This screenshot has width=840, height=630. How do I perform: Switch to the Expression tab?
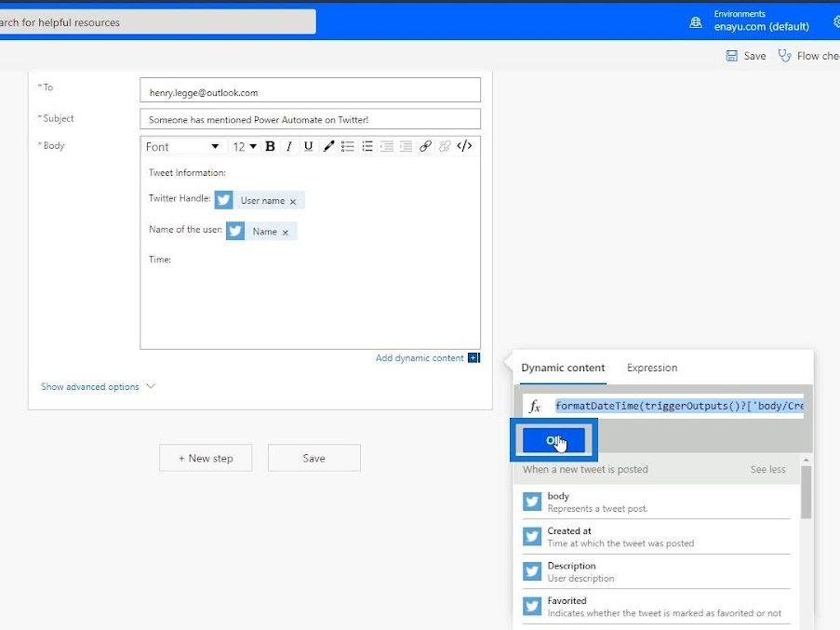(652, 368)
